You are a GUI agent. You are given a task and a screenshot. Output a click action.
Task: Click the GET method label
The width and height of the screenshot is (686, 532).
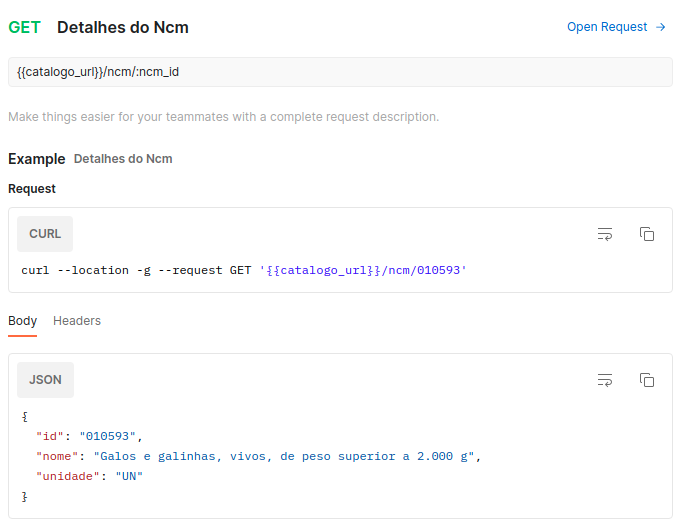(24, 27)
